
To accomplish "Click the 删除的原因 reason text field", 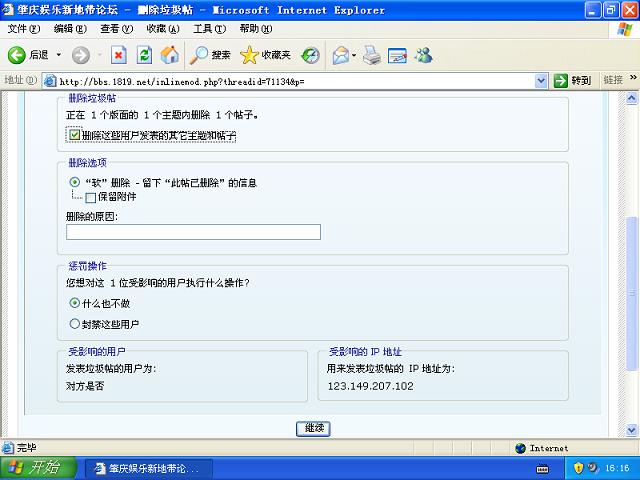I will tap(193, 232).
